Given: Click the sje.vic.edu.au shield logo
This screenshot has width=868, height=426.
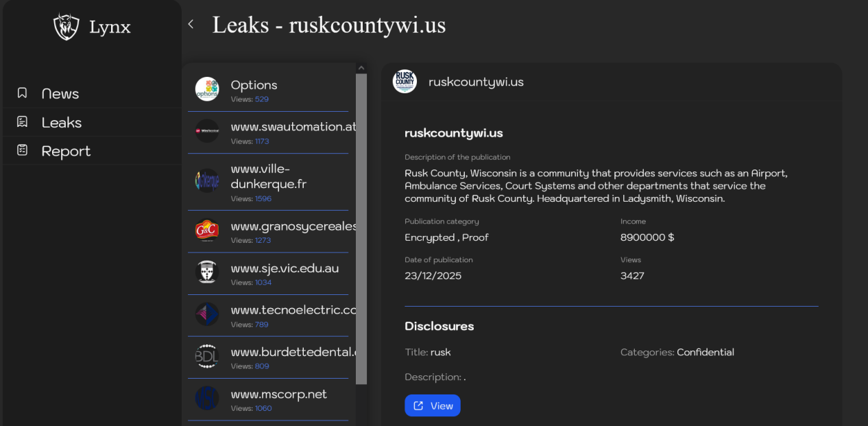Looking at the screenshot, I should [207, 272].
